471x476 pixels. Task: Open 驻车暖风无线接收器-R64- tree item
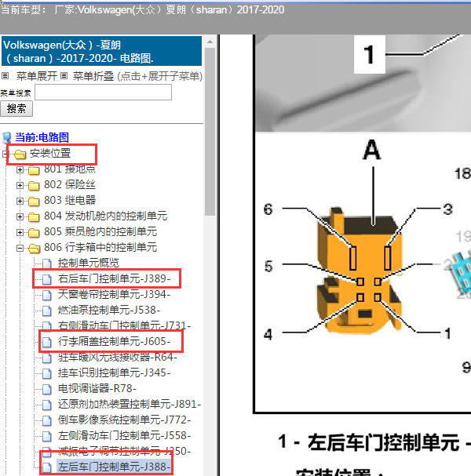[x=117, y=358]
